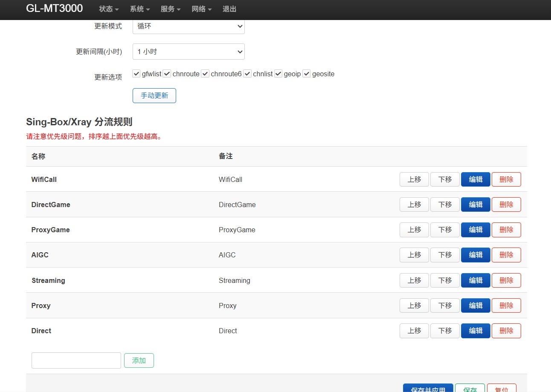Uncheck the gfwlist update option

[x=136, y=74]
